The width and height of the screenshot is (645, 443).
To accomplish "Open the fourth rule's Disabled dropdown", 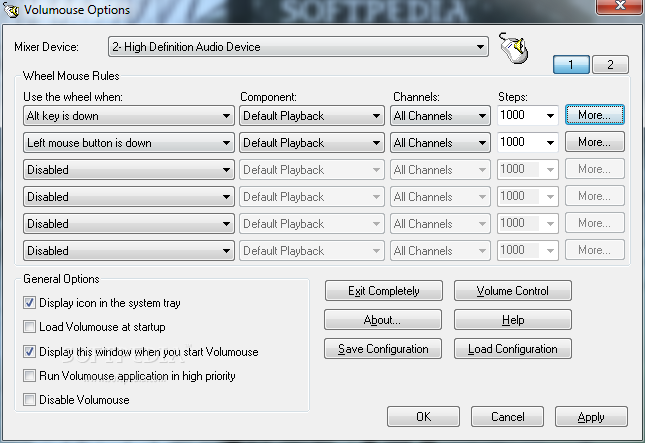I will [129, 197].
